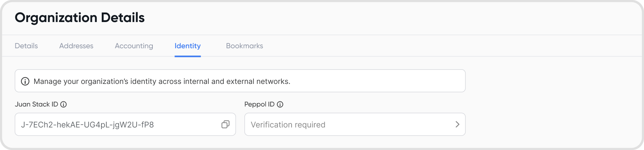The image size is (644, 150).
Task: Click the blue underline beneath the Identity tab
Action: [x=188, y=56]
